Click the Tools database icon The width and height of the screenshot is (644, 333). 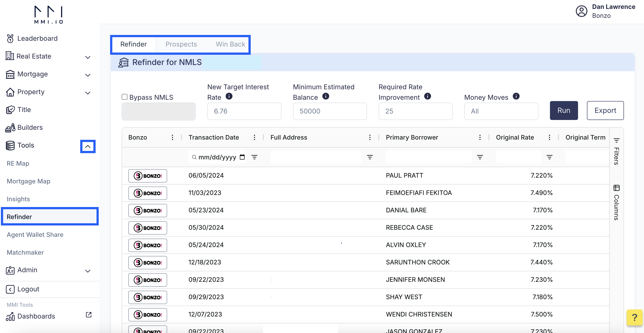[10, 145]
